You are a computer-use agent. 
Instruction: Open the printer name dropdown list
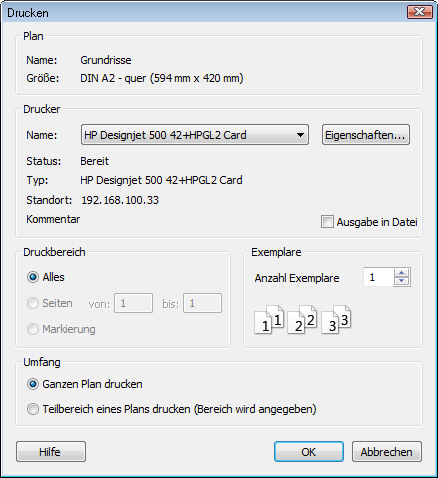pos(195,135)
